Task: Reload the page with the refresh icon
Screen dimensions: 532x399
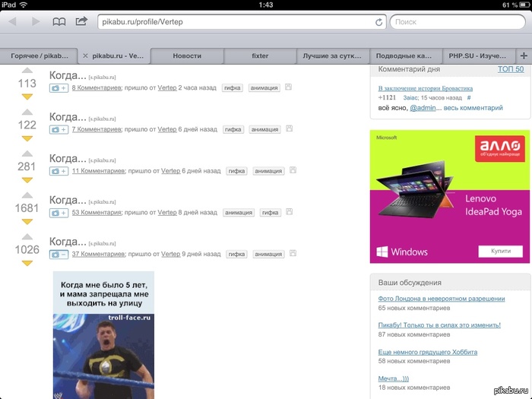Action: [378, 22]
